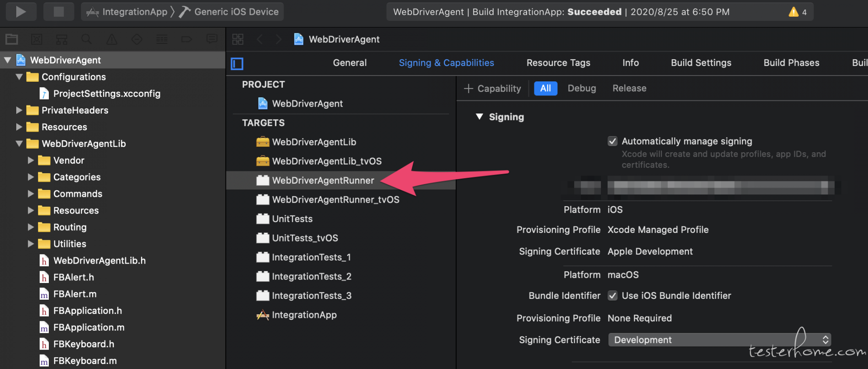Open the Info tab

click(x=631, y=63)
